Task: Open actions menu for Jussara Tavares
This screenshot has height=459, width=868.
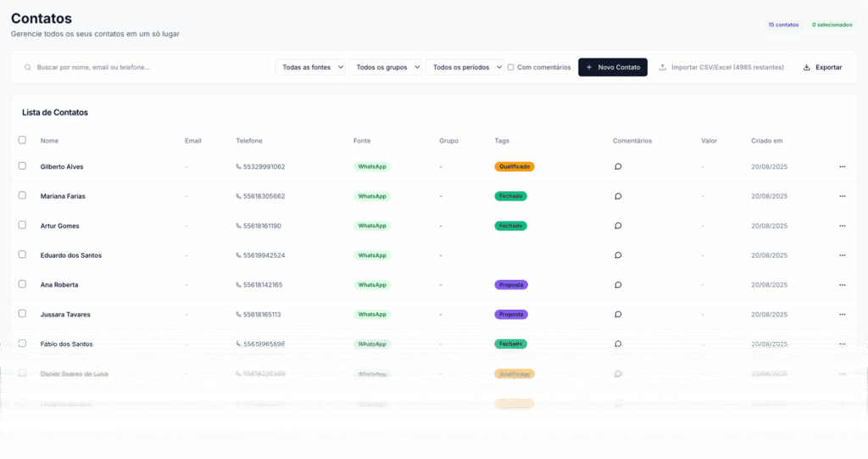Action: (842, 315)
